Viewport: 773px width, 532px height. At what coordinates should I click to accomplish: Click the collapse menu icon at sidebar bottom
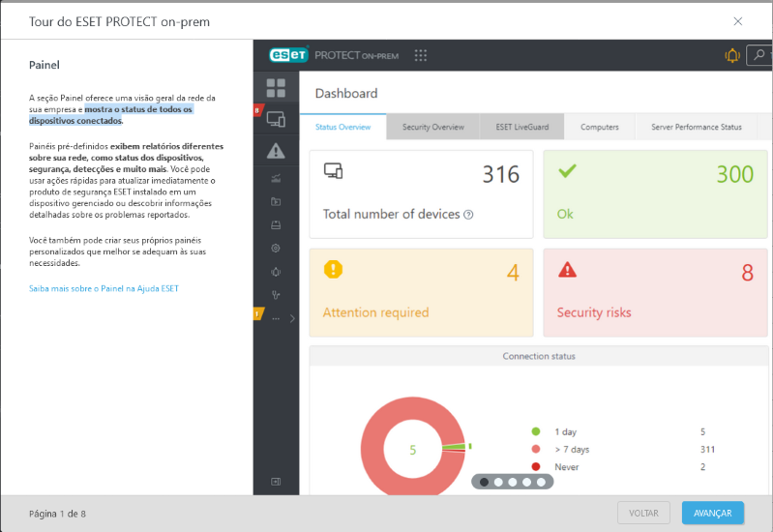pyautogui.click(x=276, y=481)
